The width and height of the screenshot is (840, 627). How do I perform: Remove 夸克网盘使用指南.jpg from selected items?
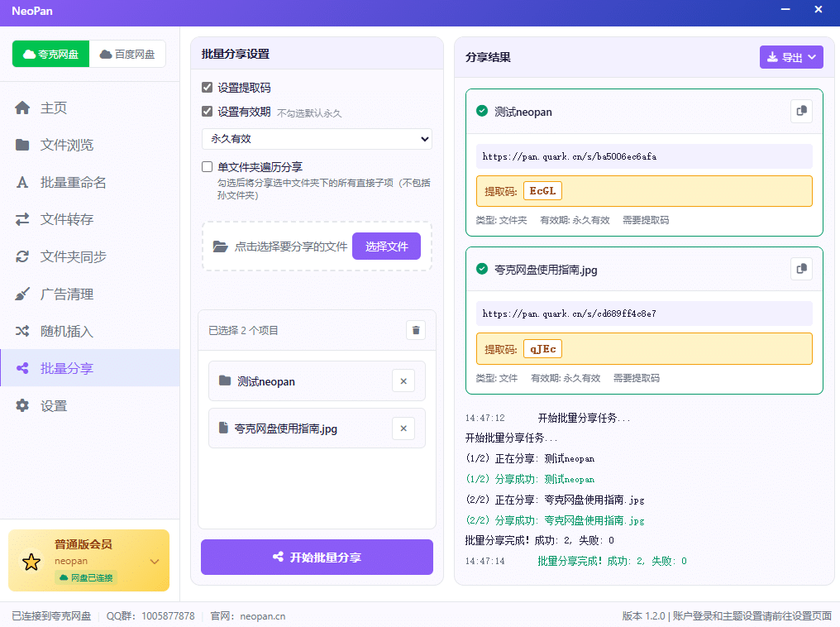403,428
